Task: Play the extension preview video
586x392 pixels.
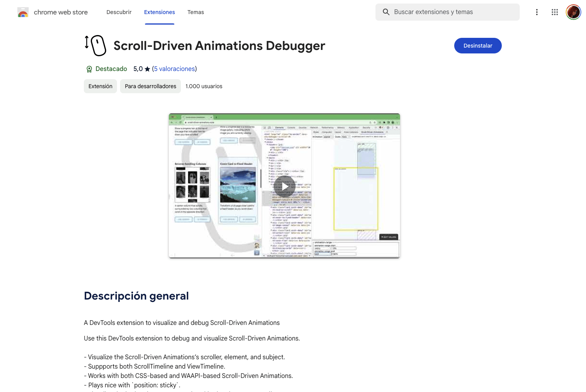Action: 284,186
